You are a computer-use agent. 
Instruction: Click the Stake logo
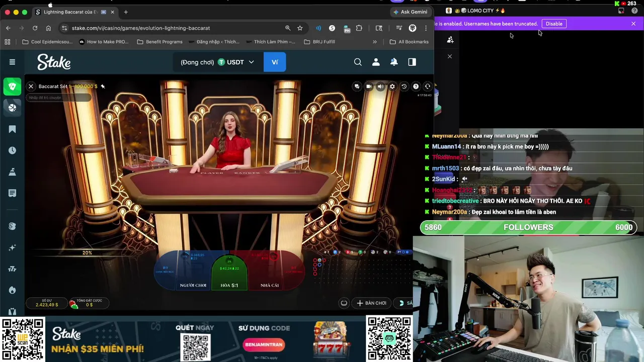tap(54, 62)
